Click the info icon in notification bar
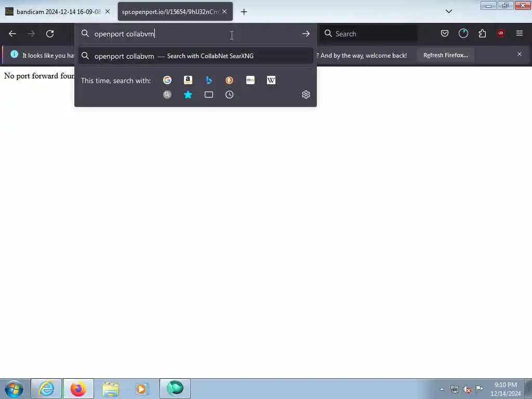Image resolution: width=532 pixels, height=399 pixels. (x=14, y=54)
